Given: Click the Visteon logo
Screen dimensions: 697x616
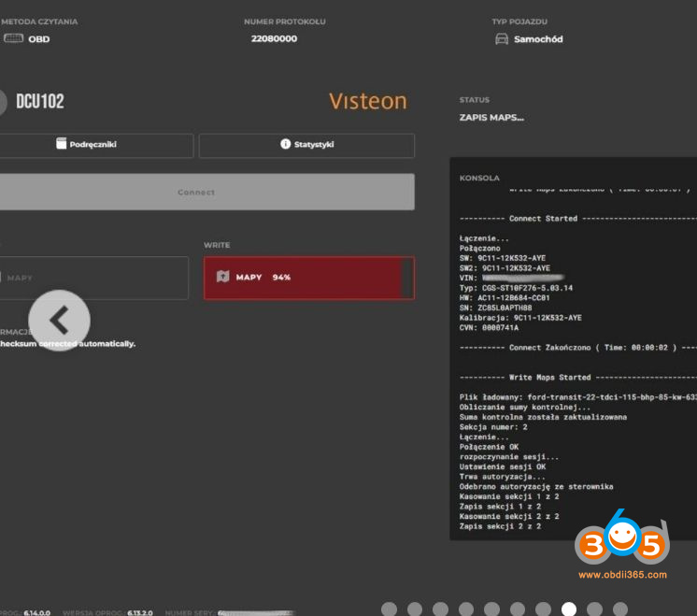Looking at the screenshot, I should click(367, 101).
